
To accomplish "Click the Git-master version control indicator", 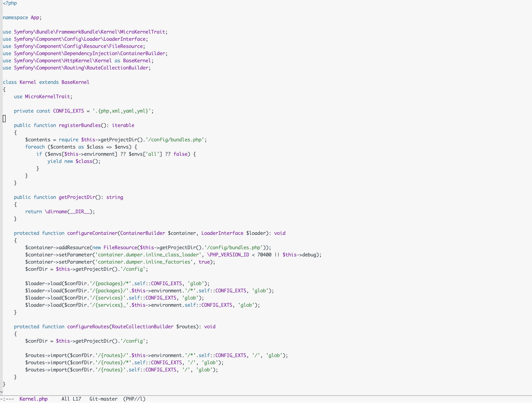I will (103, 399).
